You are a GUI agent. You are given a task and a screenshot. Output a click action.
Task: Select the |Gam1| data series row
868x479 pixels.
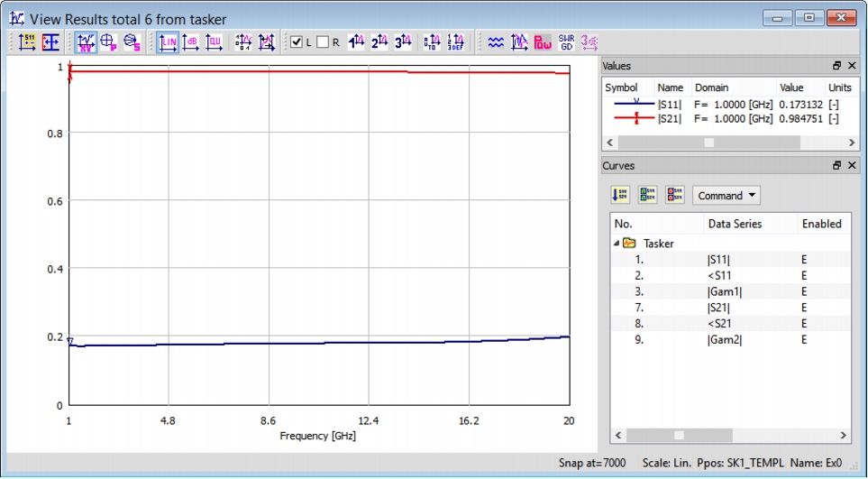[x=731, y=291]
